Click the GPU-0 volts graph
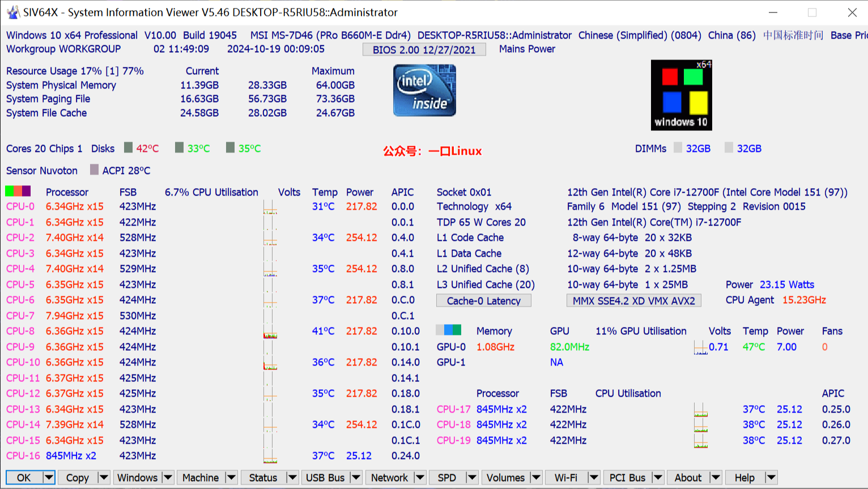This screenshot has height=489, width=868. (701, 347)
